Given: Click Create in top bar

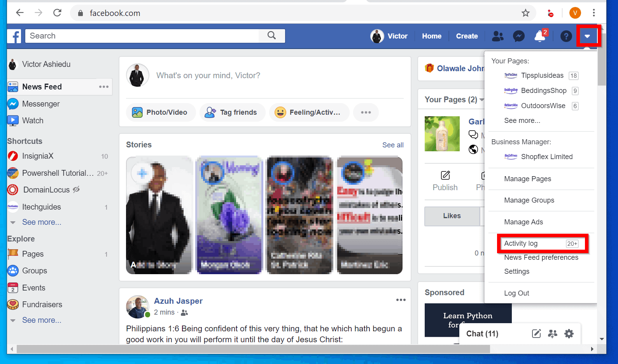Looking at the screenshot, I should coord(467,36).
